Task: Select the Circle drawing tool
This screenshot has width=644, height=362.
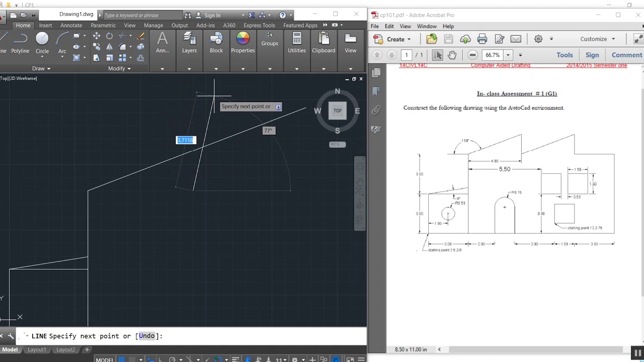Action: pos(42,43)
